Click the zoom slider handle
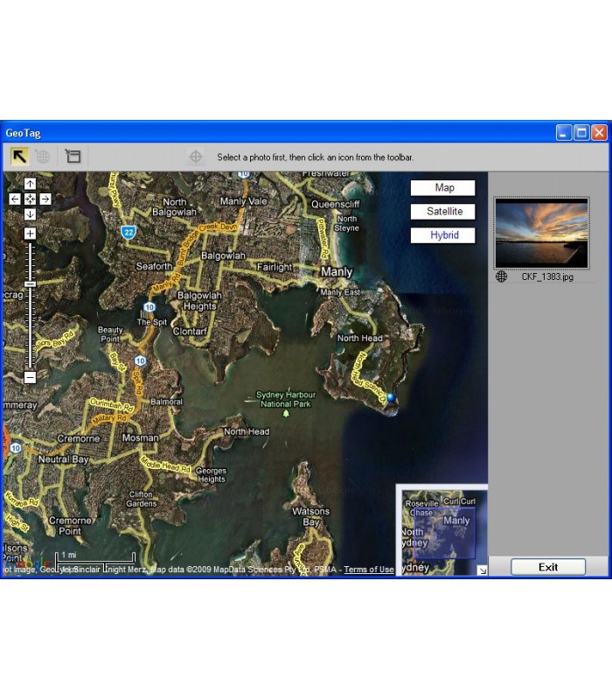The width and height of the screenshot is (612, 700). (x=30, y=283)
